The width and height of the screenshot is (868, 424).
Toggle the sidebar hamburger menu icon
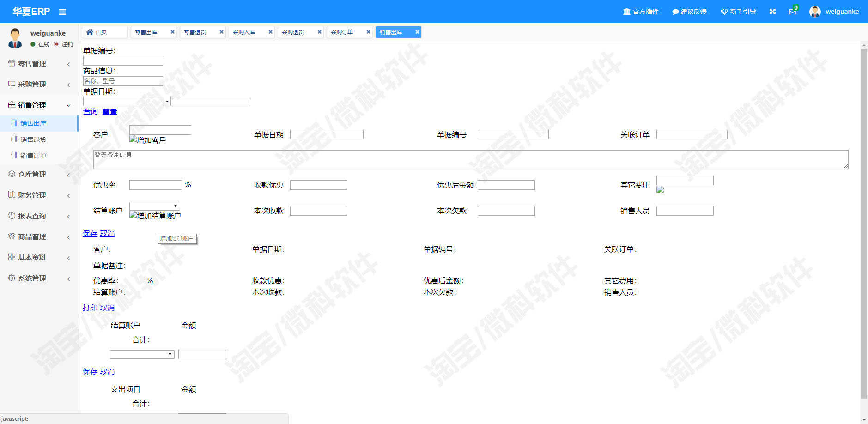pos(62,12)
